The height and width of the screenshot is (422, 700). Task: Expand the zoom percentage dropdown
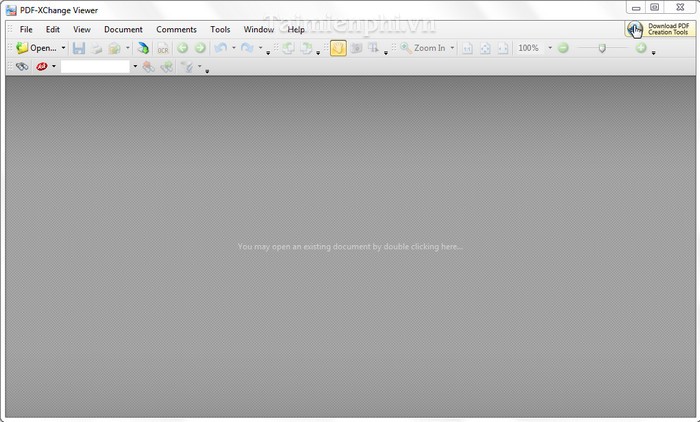pos(550,48)
